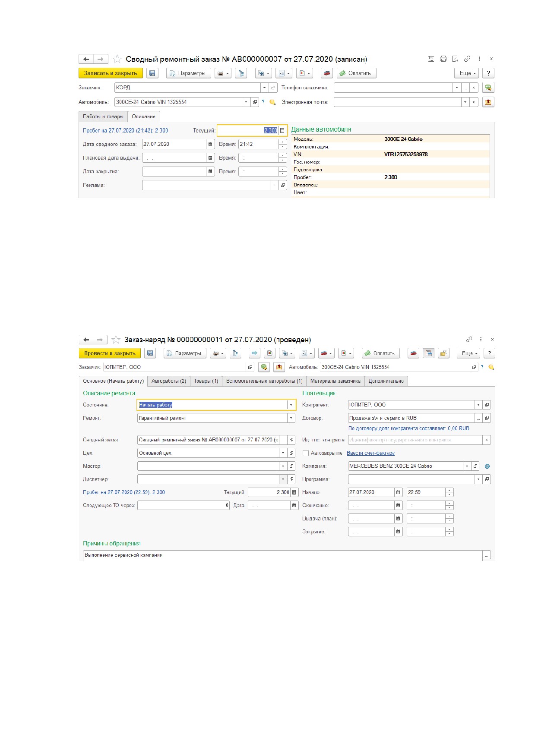The image size is (535, 756).
Task: Open calendar for Дата закрытия
Action: [x=210, y=172]
